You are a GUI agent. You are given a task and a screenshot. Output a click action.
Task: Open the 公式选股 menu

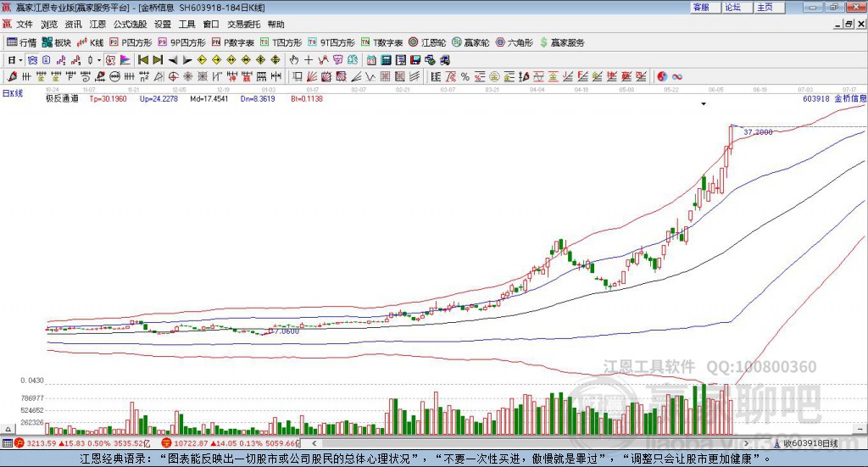point(130,25)
